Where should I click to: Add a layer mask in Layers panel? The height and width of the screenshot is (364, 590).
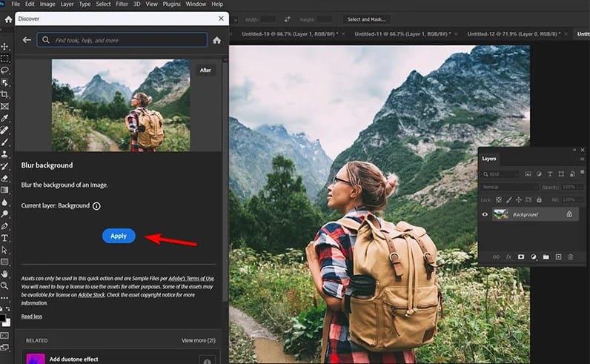click(521, 257)
